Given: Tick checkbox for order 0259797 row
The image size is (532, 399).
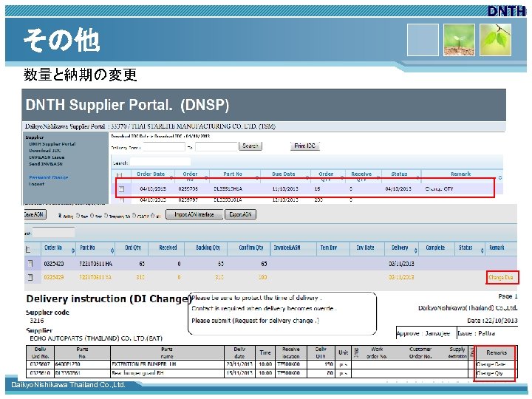Looking at the screenshot, I should pos(121,200).
